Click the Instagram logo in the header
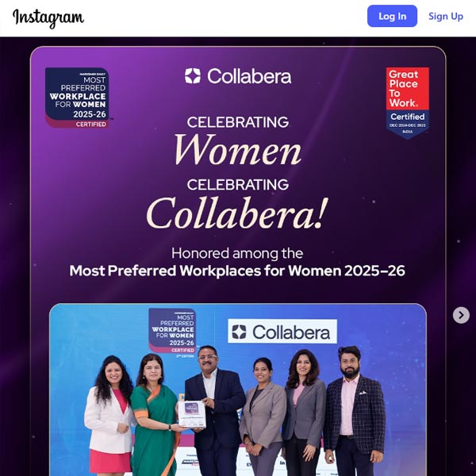This screenshot has width=476, height=476. tap(48, 18)
